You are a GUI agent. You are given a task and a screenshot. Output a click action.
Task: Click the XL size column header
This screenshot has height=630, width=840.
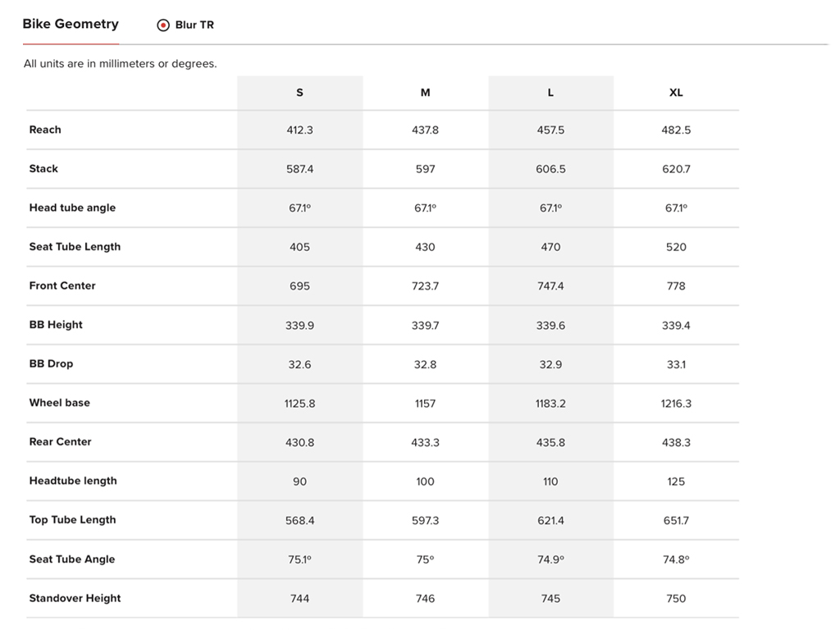676,93
